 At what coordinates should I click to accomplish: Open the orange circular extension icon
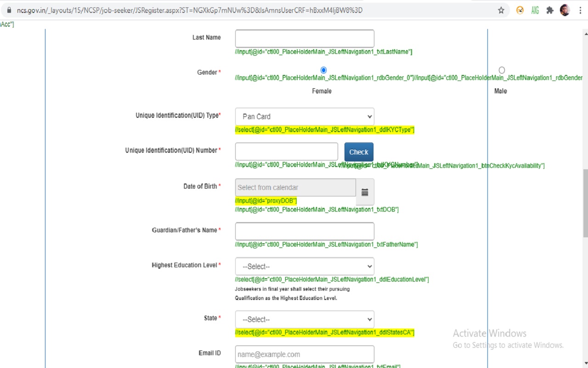(x=520, y=10)
